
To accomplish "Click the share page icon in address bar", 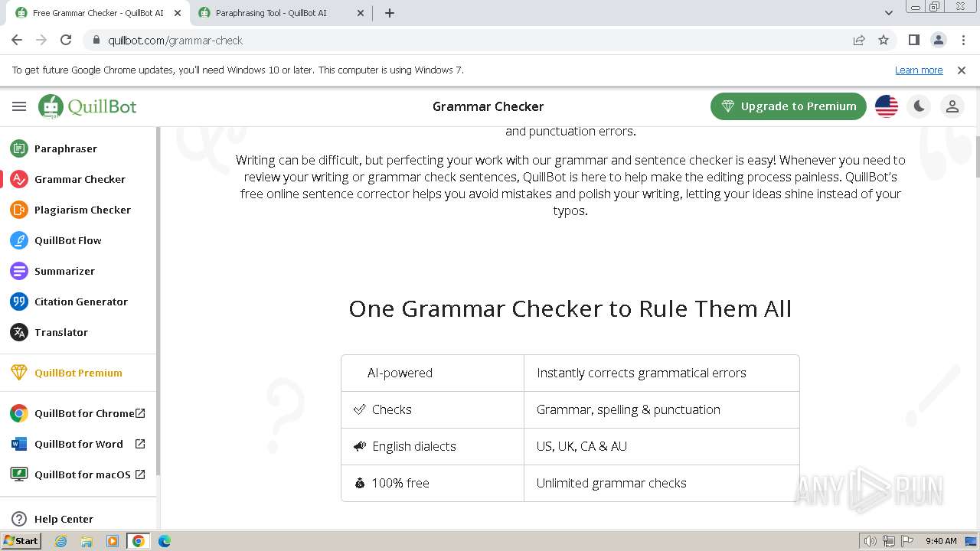I will [x=859, y=40].
